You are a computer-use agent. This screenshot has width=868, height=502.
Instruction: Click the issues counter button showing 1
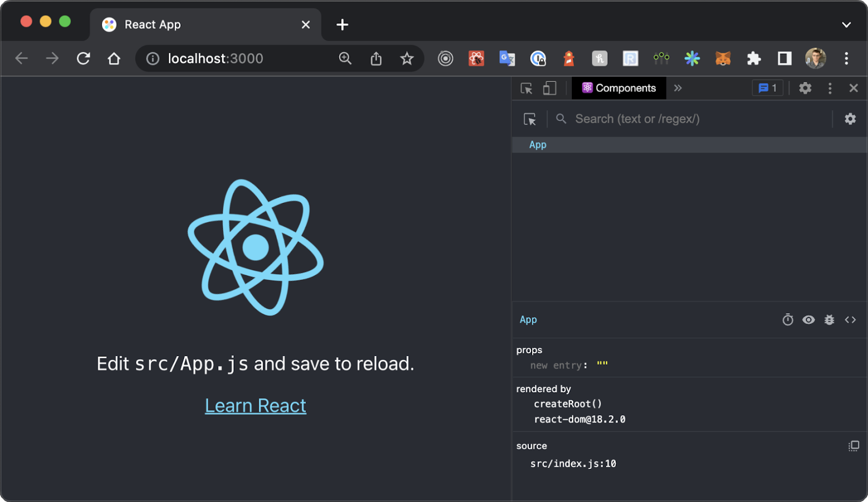click(x=768, y=88)
